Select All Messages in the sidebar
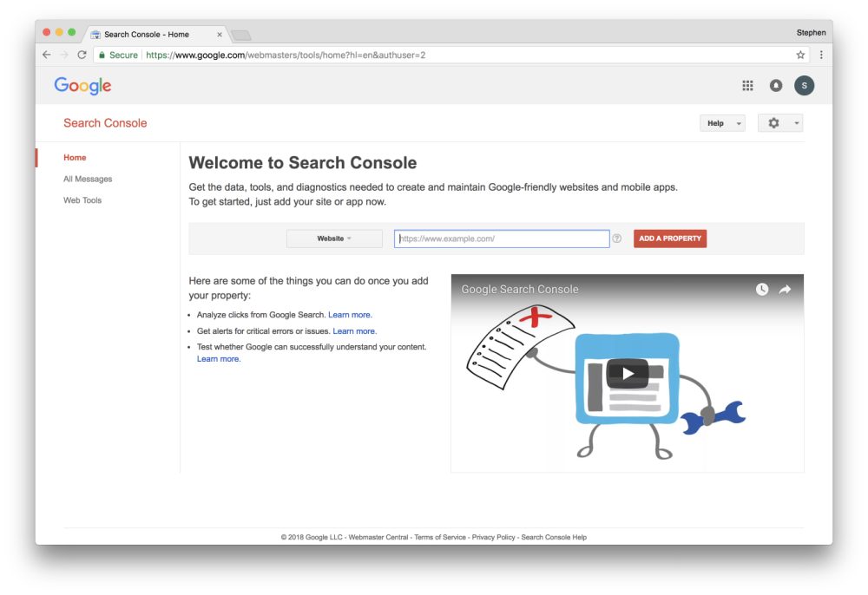Viewport: 868px width, 595px height. point(88,179)
